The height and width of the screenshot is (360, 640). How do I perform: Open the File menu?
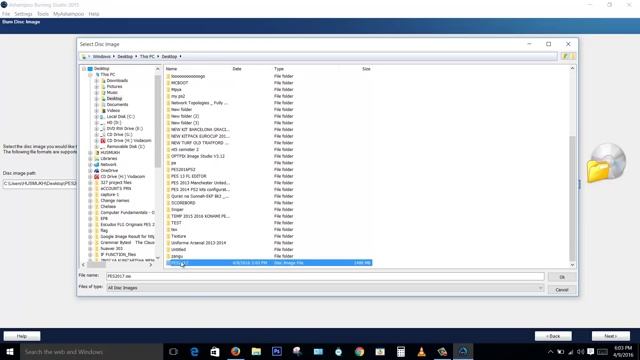click(6, 14)
